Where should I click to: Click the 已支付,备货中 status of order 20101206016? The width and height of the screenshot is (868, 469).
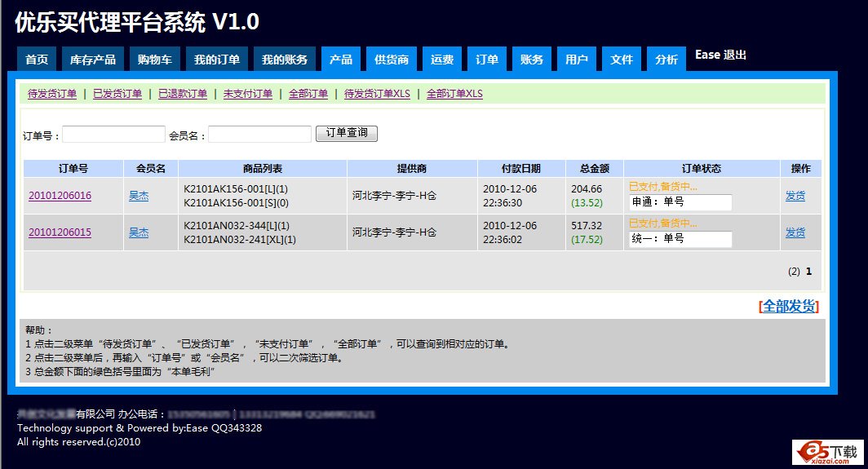662,187
